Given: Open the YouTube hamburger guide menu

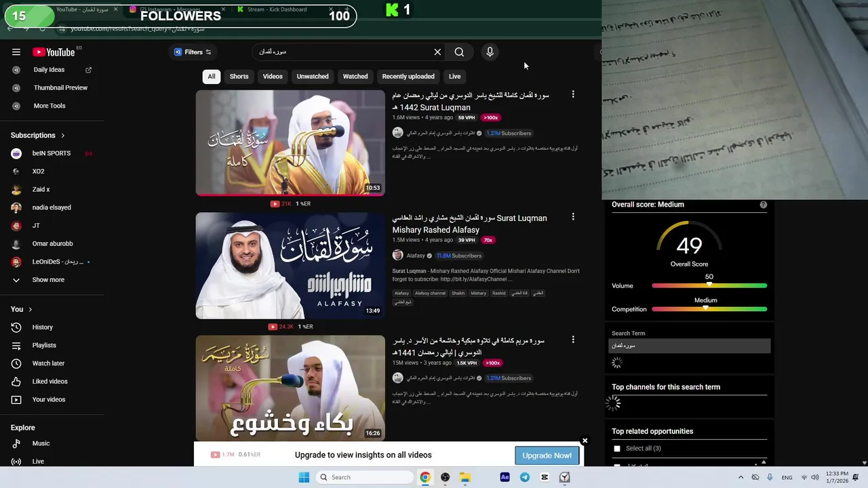Looking at the screenshot, I should (16, 52).
